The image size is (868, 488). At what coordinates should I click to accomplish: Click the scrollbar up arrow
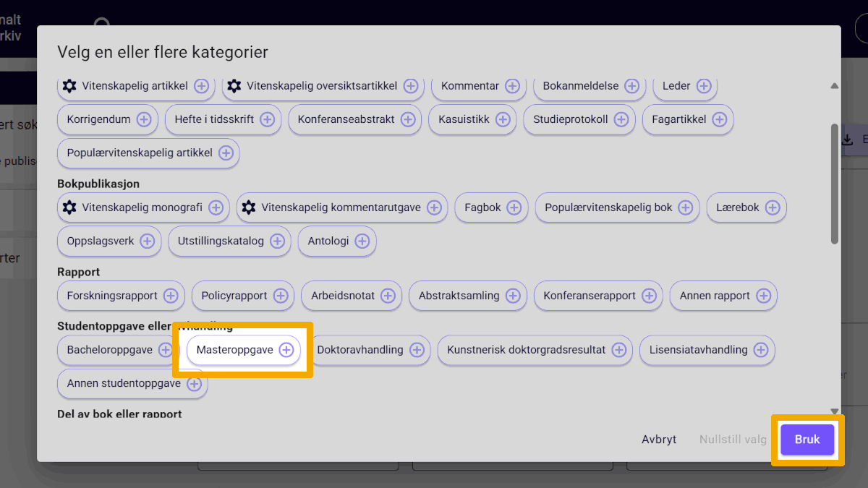(835, 85)
